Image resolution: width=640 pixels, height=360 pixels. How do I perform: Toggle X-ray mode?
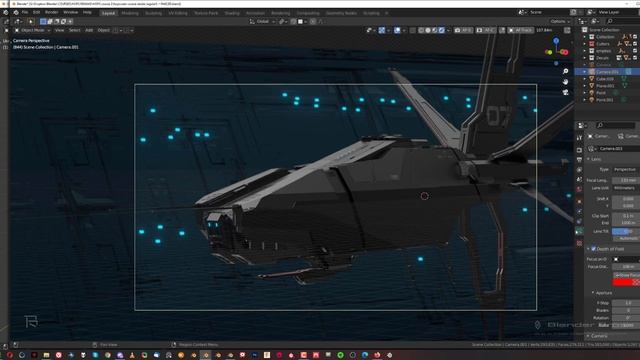pyautogui.click(x=413, y=30)
